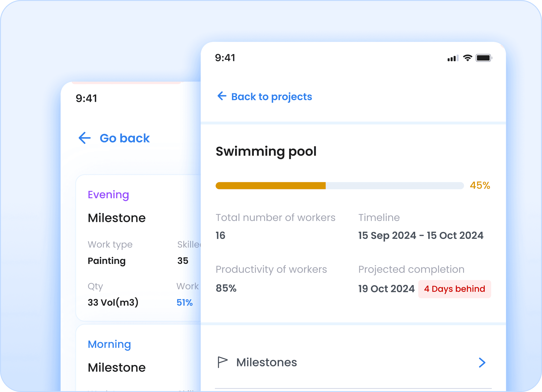This screenshot has height=392, width=542.
Task: Click the cellular signal bars icon
Action: (453, 58)
